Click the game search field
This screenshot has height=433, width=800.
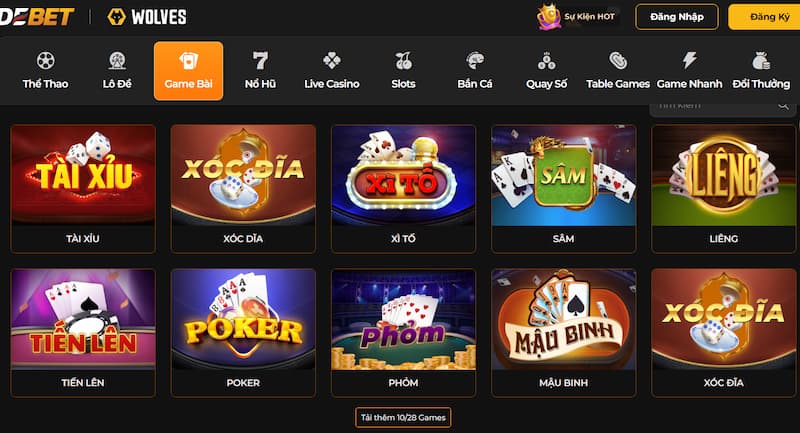click(x=722, y=106)
